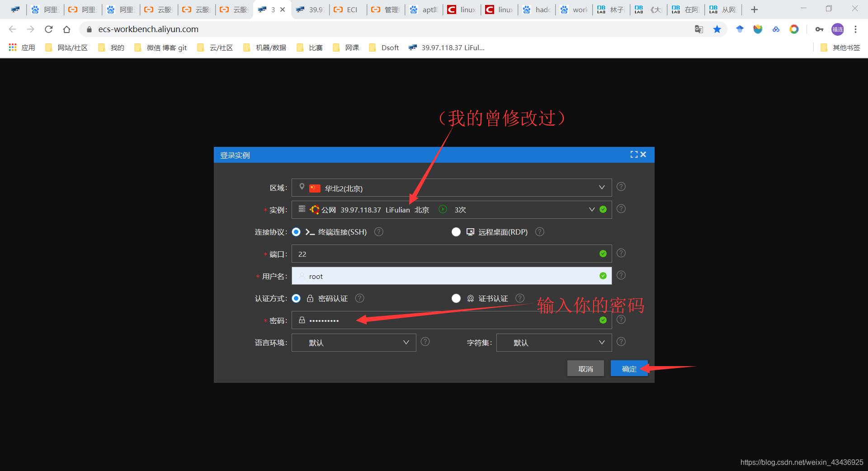Switch to the 林子 browser tab

tap(611, 9)
